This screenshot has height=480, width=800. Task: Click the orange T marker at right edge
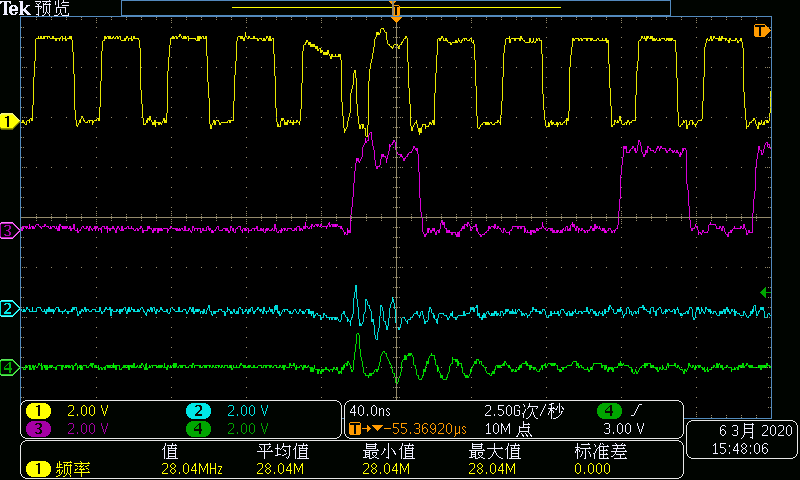click(761, 31)
